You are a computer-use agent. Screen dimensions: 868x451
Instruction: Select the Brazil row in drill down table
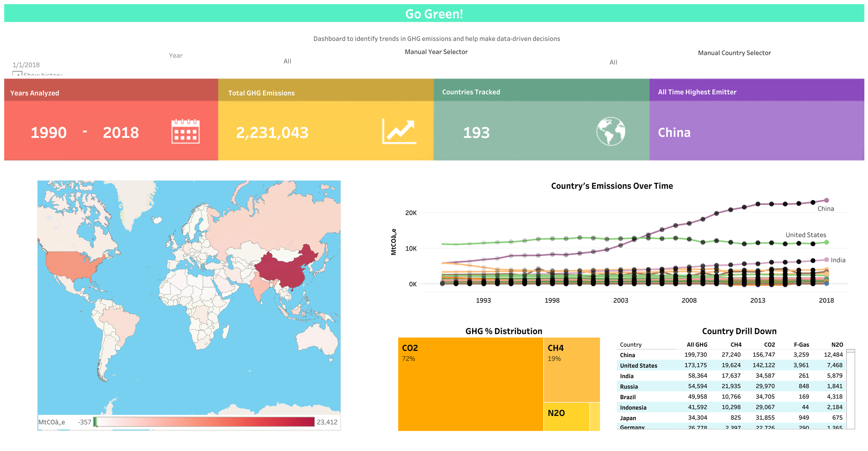tap(628, 397)
